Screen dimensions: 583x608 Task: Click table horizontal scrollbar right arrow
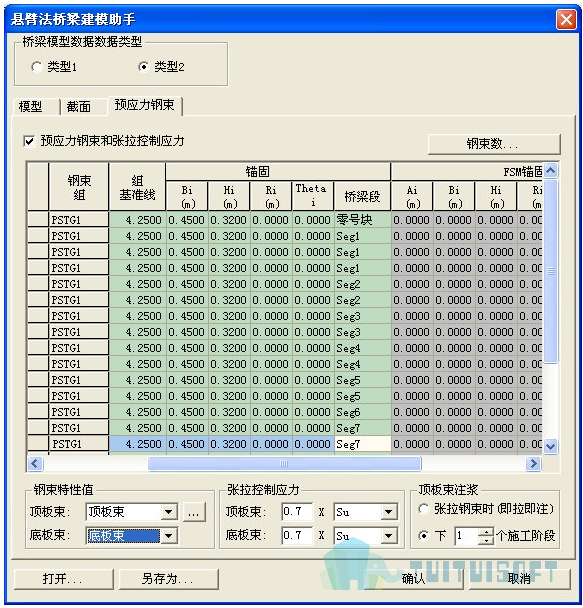533,463
